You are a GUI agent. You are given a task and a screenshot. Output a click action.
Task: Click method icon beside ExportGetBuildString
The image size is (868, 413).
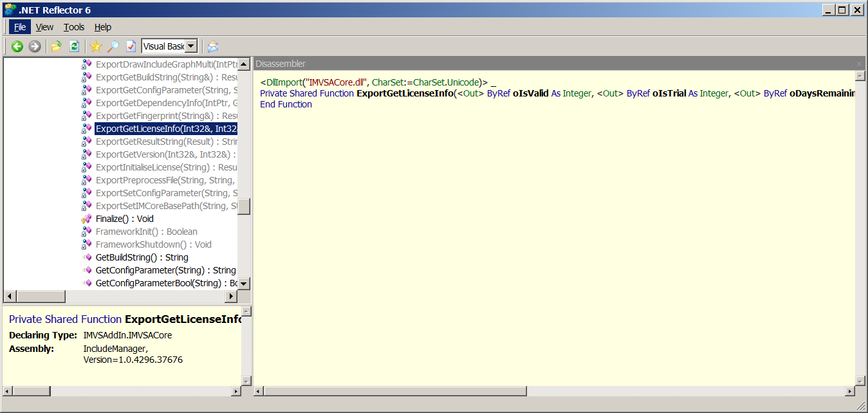pyautogui.click(x=87, y=77)
